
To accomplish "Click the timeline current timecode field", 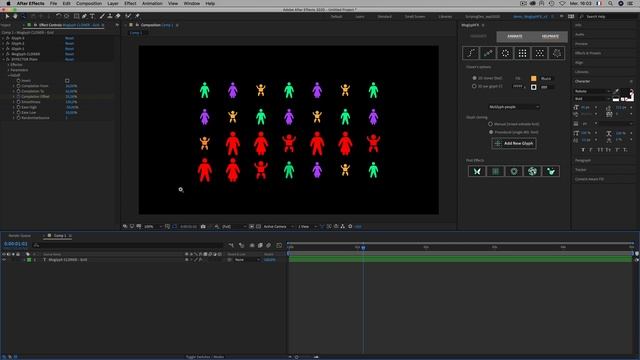I will pyautogui.click(x=16, y=244).
